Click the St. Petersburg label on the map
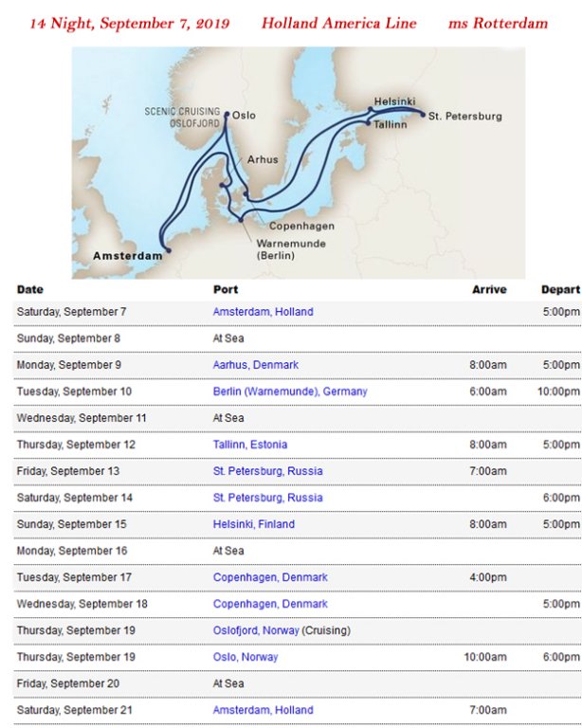Viewport: 582px width, 728px height. point(464,117)
